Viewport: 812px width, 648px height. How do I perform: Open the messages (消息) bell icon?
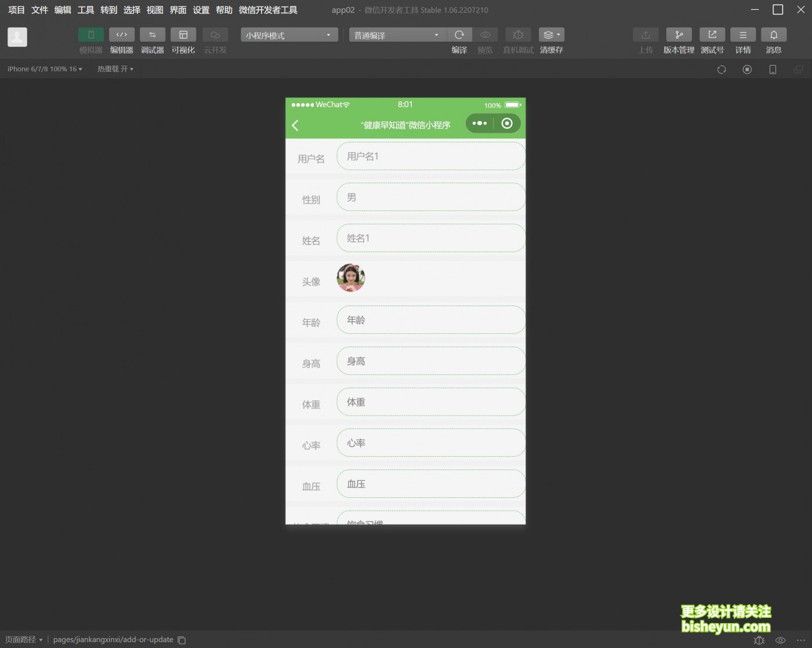[x=774, y=35]
